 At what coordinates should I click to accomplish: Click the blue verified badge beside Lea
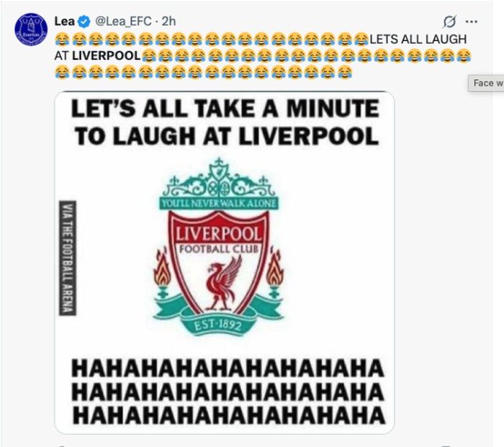coord(84,22)
